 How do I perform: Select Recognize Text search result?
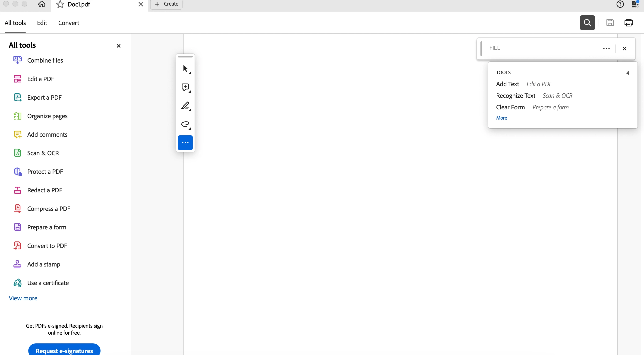coord(515,96)
